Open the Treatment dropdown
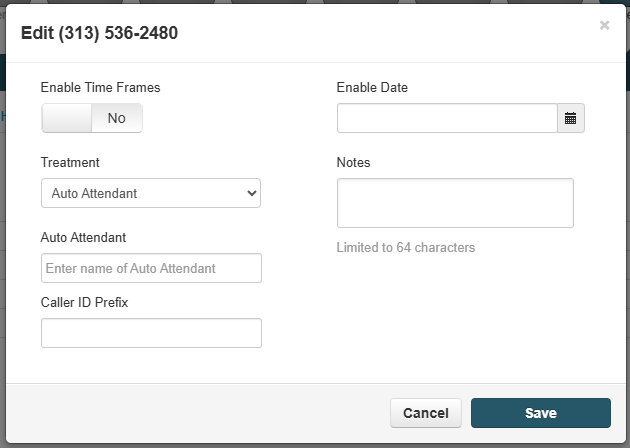 (x=151, y=193)
